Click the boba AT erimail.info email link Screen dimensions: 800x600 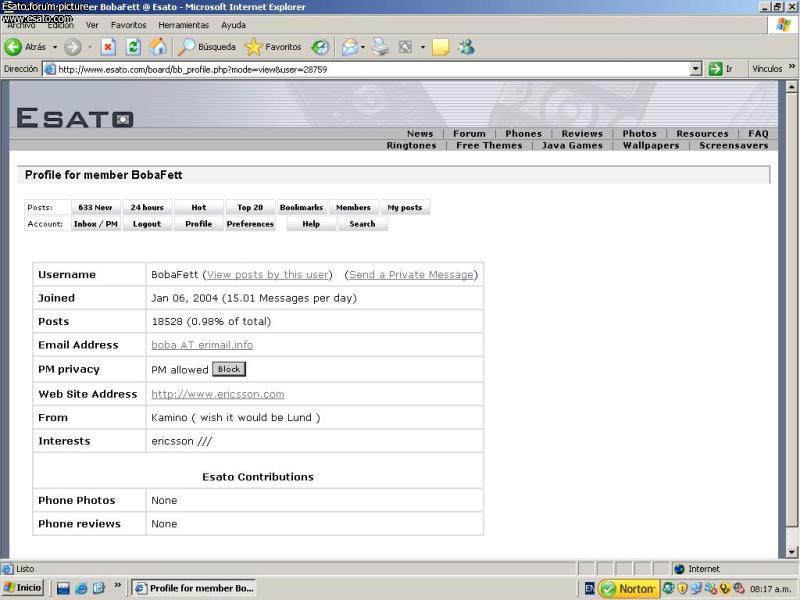(202, 345)
